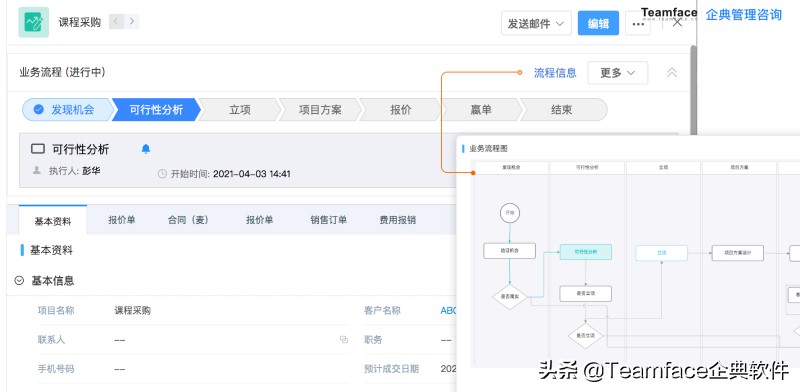800x392 pixels.
Task: Open the 费用报销 tab
Action: click(x=397, y=220)
